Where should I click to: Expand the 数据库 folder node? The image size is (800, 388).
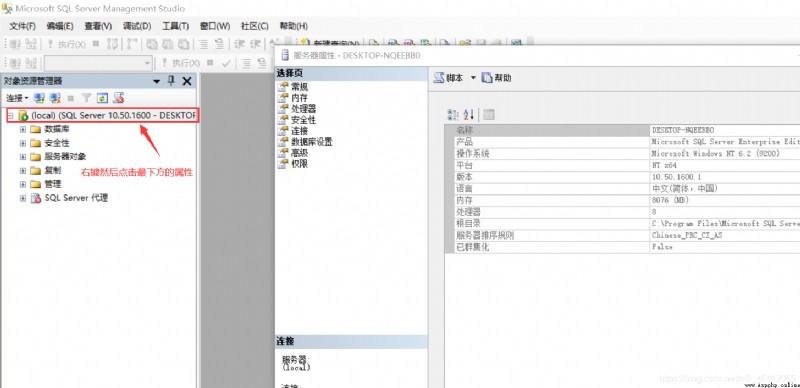[22, 129]
